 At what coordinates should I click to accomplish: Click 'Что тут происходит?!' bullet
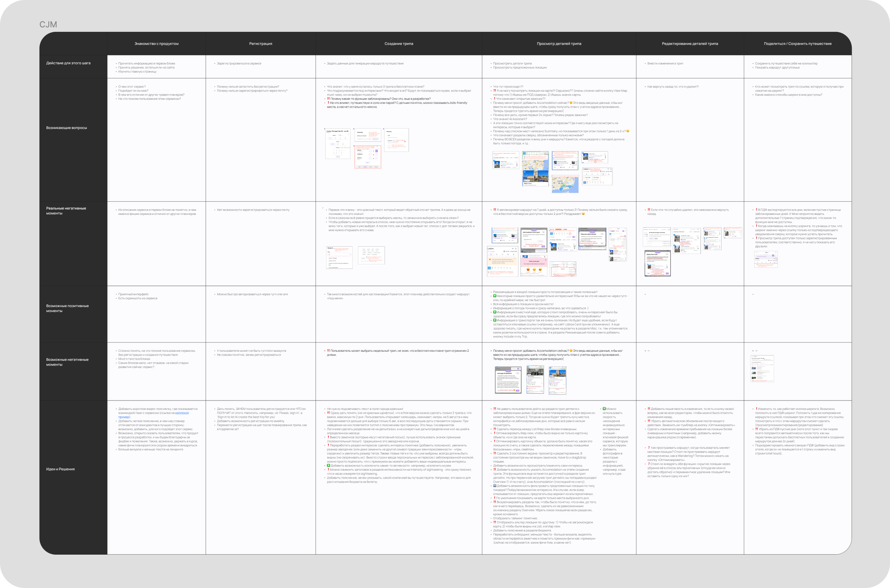click(508, 87)
